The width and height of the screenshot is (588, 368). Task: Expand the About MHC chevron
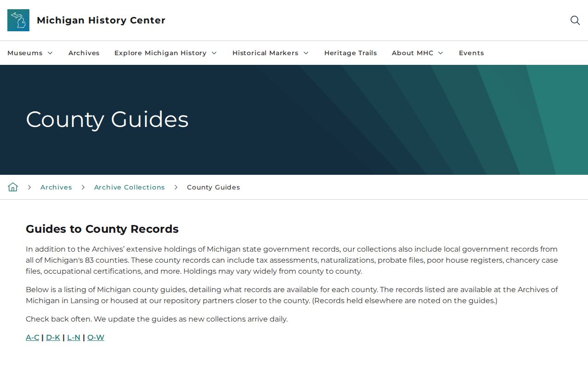point(441,53)
